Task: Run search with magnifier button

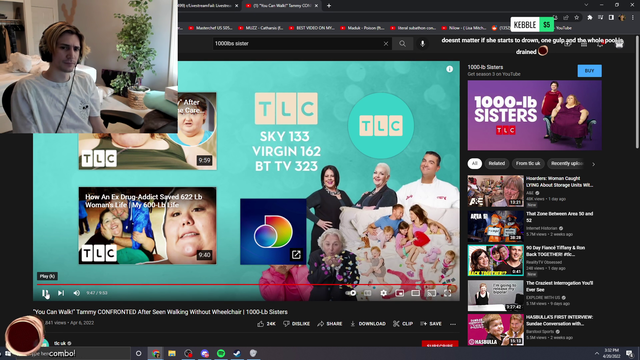Action: pos(402,44)
